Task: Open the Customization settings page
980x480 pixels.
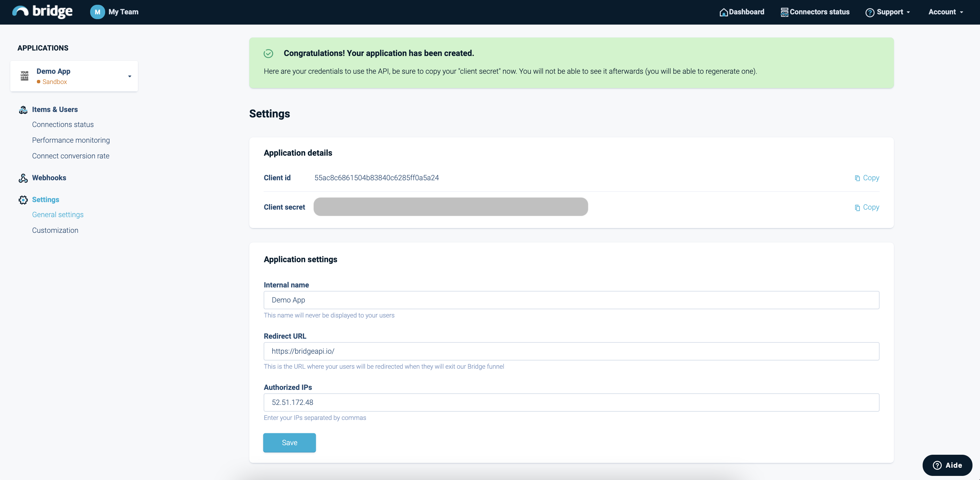Action: 55,230
